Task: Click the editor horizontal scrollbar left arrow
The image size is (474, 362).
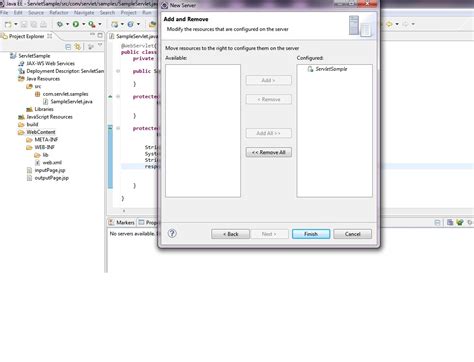Action: (x=124, y=211)
